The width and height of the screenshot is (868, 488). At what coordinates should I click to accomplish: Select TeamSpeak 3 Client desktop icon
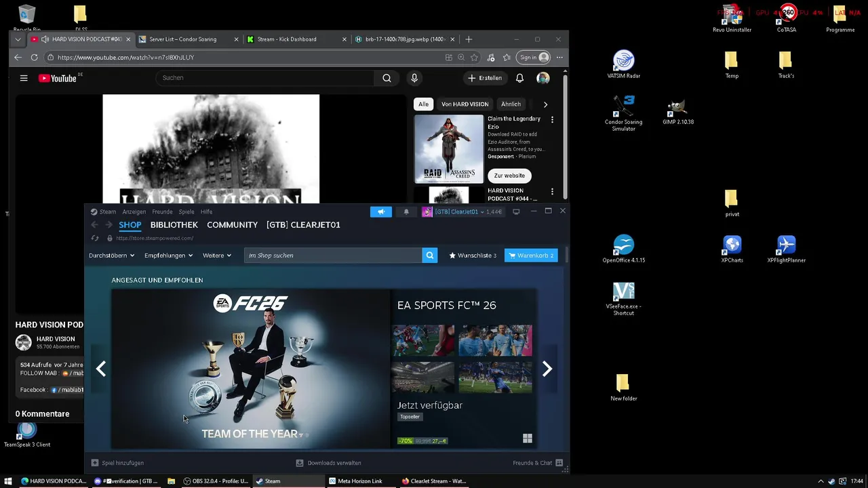pyautogui.click(x=27, y=434)
